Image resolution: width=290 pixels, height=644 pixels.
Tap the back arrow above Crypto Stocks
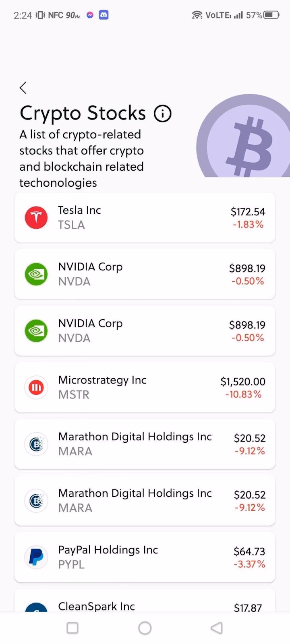23,88
